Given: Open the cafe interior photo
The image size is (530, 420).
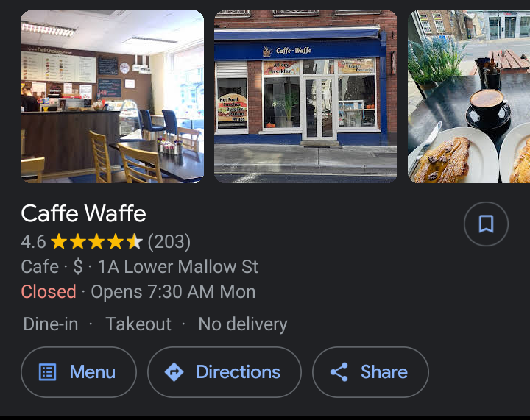Looking at the screenshot, I should coord(112,96).
